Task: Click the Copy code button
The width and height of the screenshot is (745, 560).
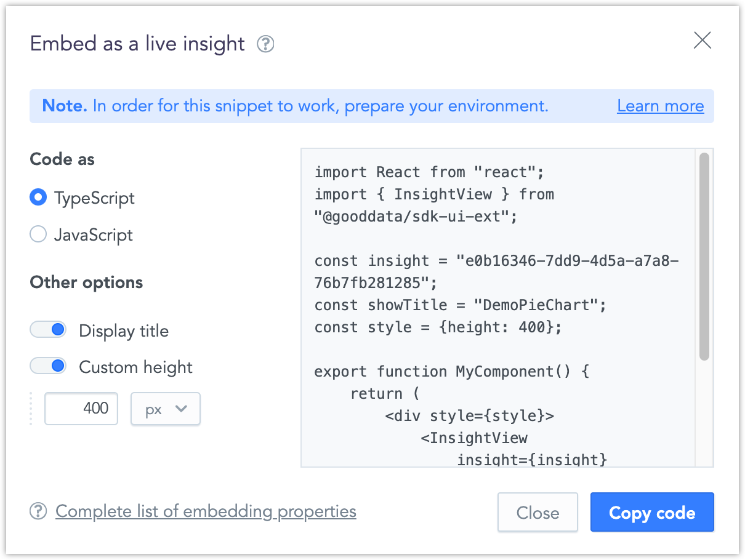Action: click(x=652, y=512)
